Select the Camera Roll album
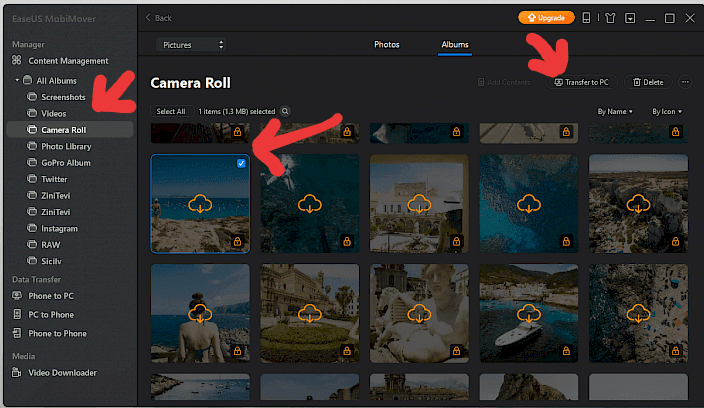The height and width of the screenshot is (408, 704). point(70,130)
